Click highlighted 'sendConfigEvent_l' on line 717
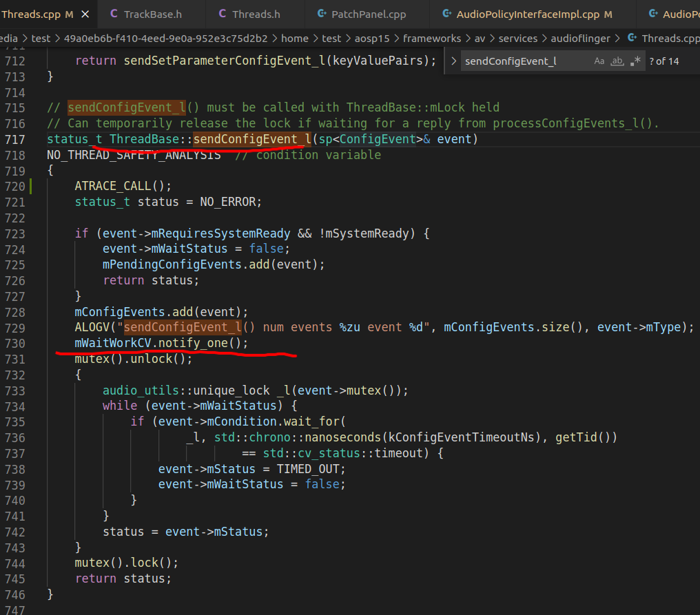This screenshot has height=615, width=700. pyautogui.click(x=252, y=139)
